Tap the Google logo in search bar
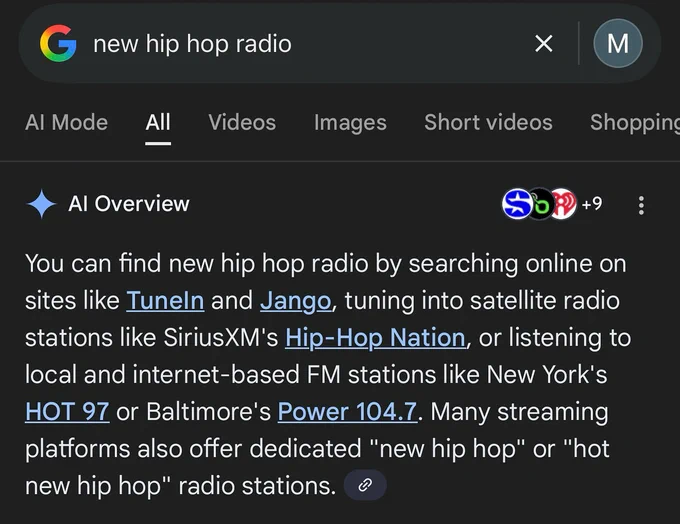680x524 pixels. tap(58, 43)
